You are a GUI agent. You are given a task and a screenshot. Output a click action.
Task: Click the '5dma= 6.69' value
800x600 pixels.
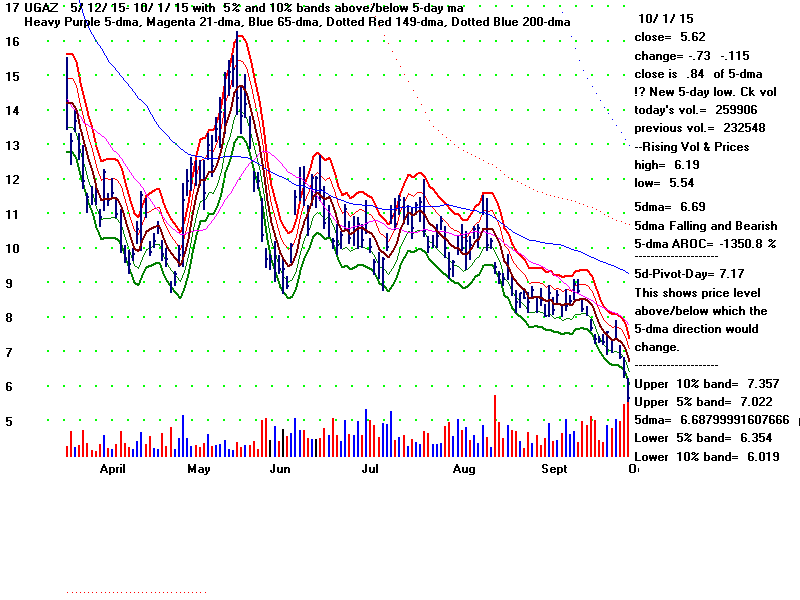click(670, 207)
